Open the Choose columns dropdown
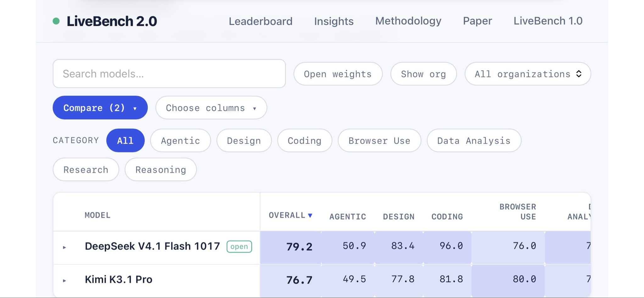Viewport: 644px width, 298px height. click(x=211, y=108)
